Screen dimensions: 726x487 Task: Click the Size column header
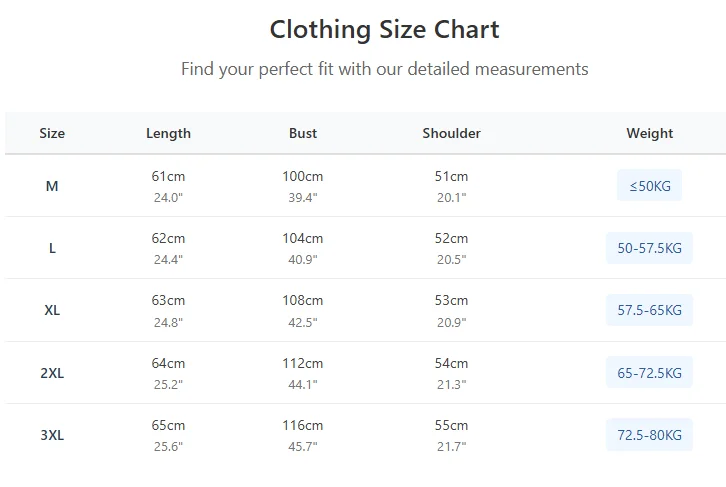tap(52, 133)
